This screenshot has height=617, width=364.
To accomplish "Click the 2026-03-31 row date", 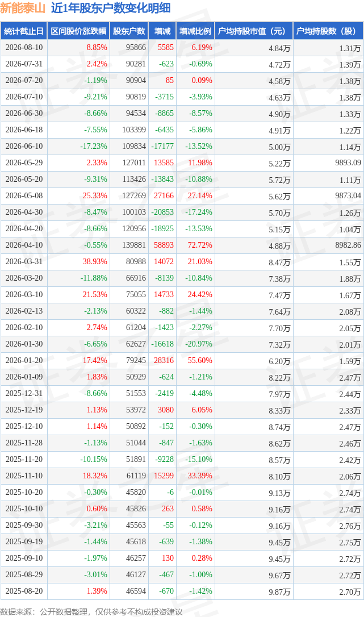I will pos(24,261).
